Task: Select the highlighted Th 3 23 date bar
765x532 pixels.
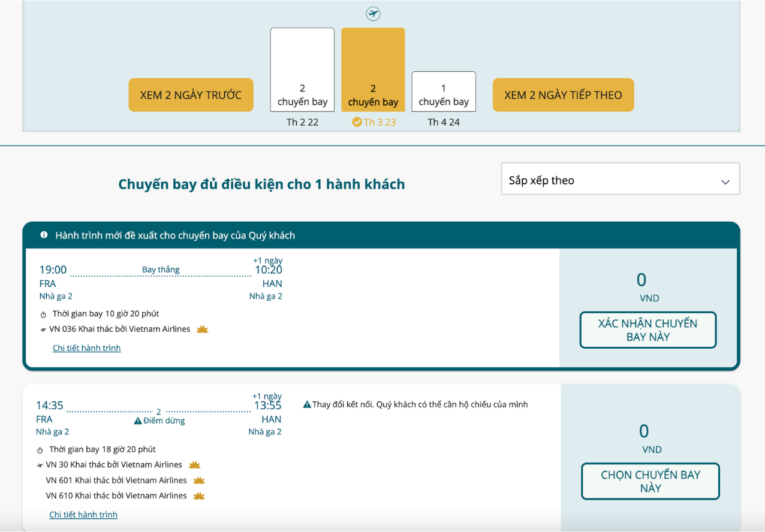Action: [x=373, y=70]
